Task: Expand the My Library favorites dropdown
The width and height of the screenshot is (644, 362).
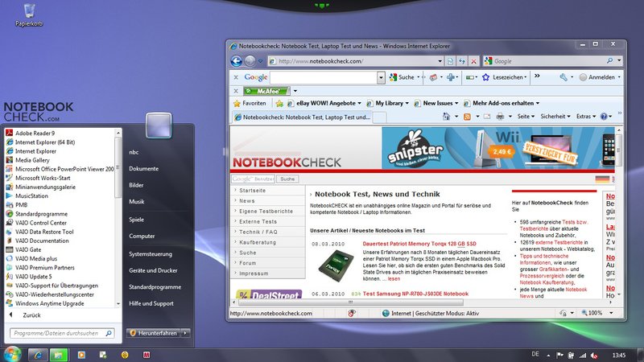Action: 407,104
